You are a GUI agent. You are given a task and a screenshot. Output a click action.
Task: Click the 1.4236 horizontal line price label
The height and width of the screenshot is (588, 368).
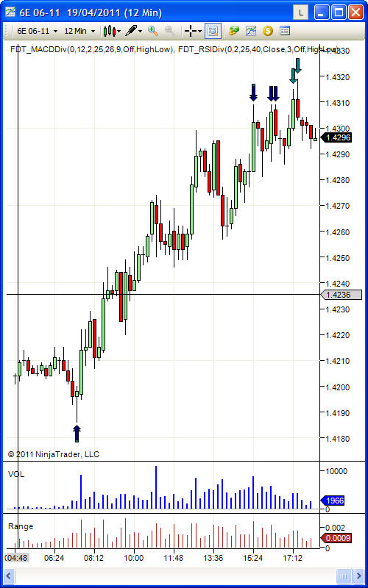click(341, 295)
